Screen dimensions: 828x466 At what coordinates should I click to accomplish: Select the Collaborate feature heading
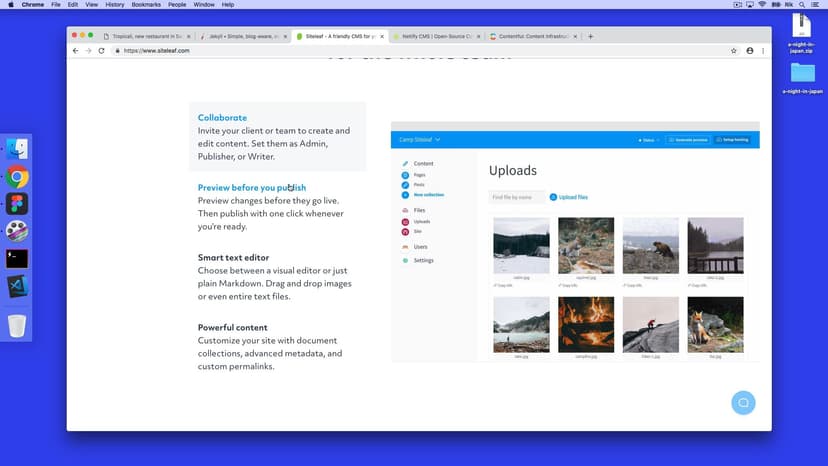(222, 118)
